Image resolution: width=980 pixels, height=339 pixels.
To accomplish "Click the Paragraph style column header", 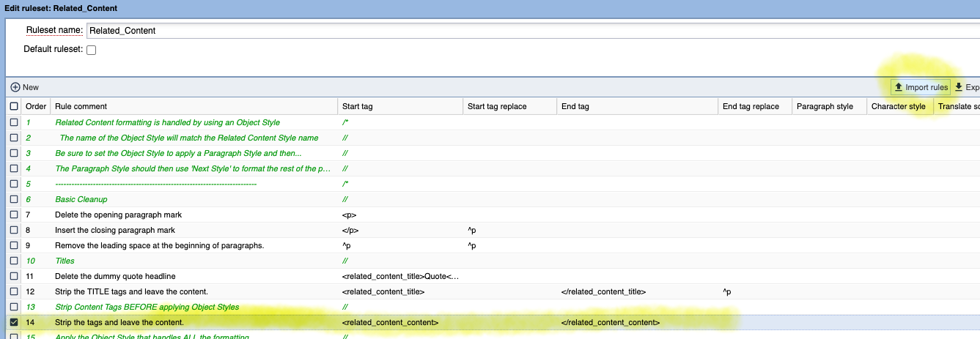I will point(825,107).
